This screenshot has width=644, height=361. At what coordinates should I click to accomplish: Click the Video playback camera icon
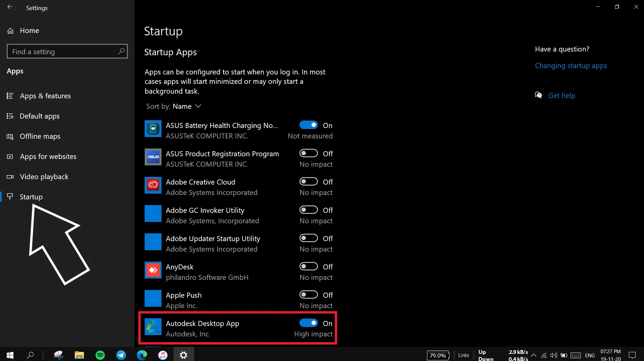click(10, 177)
